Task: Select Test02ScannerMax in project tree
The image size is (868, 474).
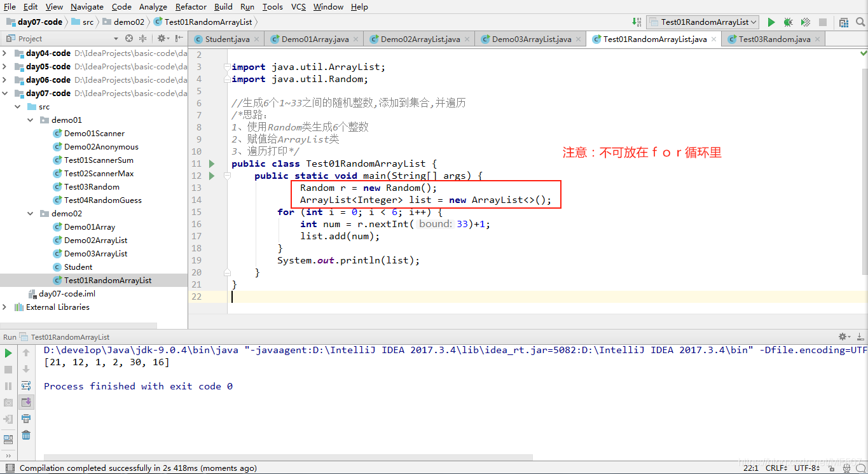Action: (99, 174)
